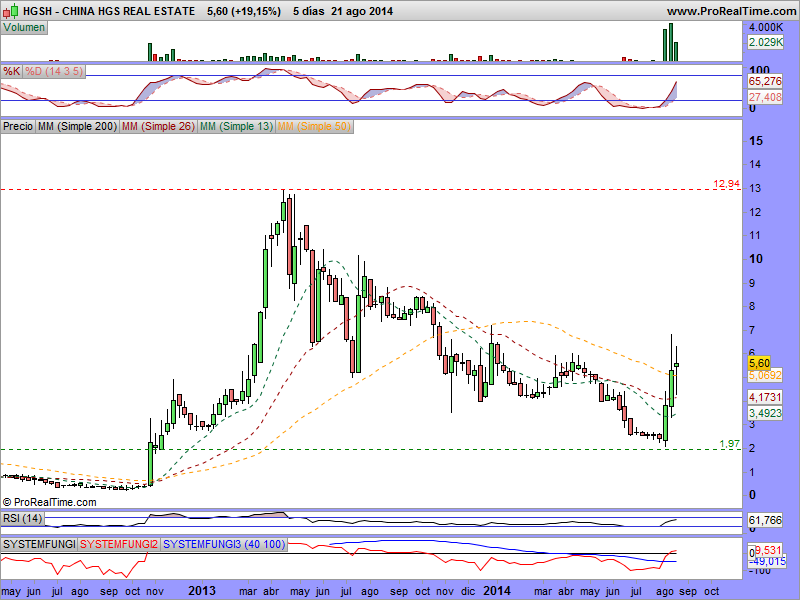Click the orange 5,0692 moving average value
This screenshot has width=800, height=600.
[x=765, y=376]
